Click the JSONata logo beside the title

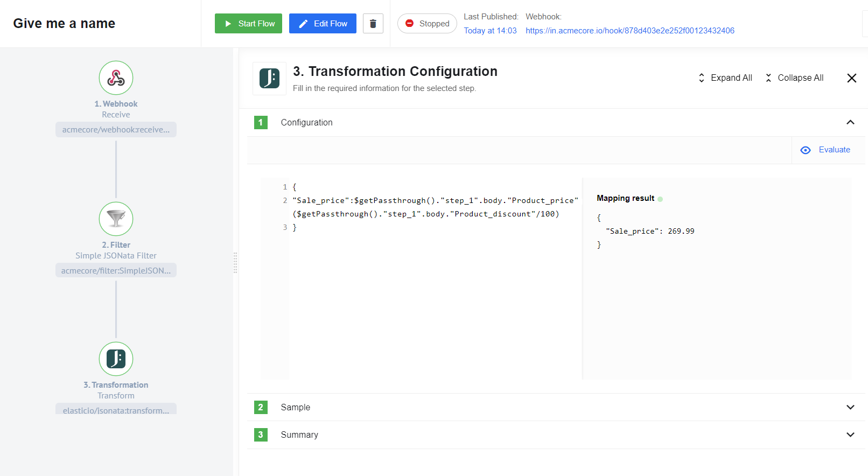click(269, 79)
